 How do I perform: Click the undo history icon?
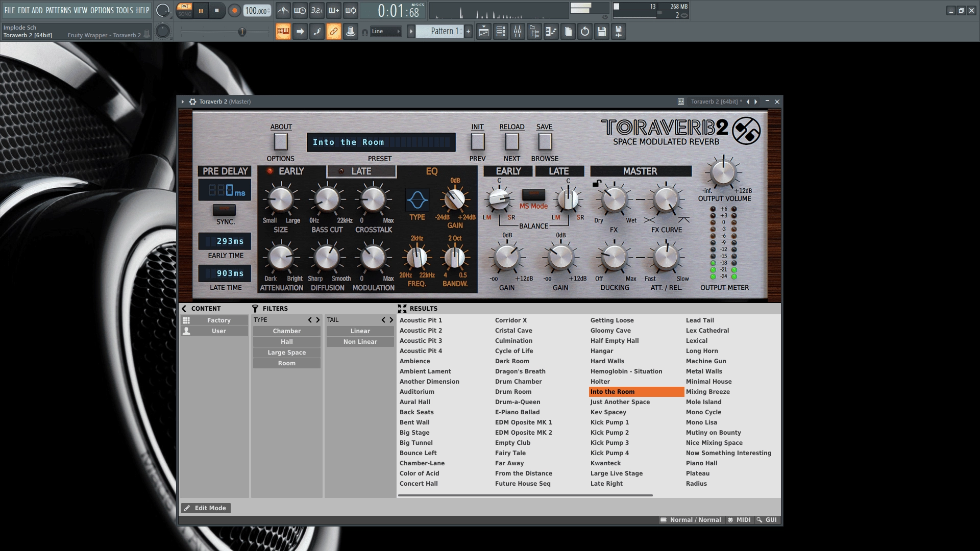[585, 32]
